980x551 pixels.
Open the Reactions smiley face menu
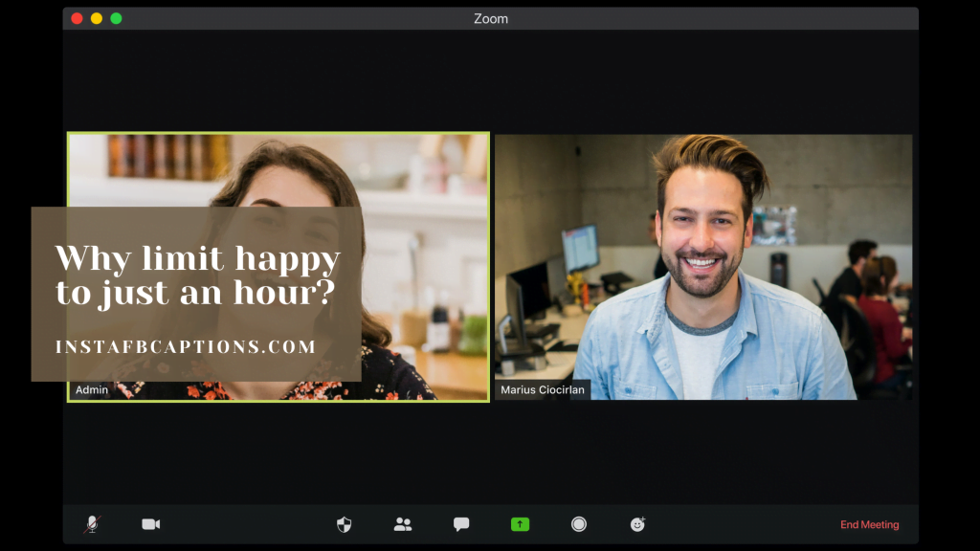click(x=636, y=524)
